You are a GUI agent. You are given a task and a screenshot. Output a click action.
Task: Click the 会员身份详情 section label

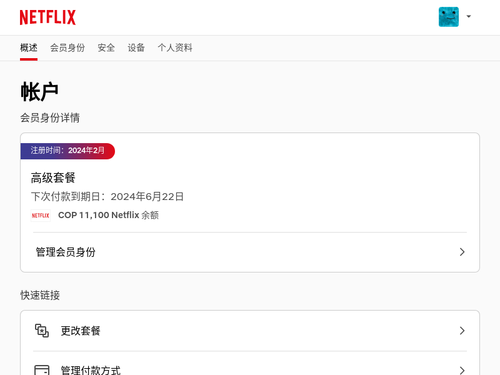[x=50, y=118]
